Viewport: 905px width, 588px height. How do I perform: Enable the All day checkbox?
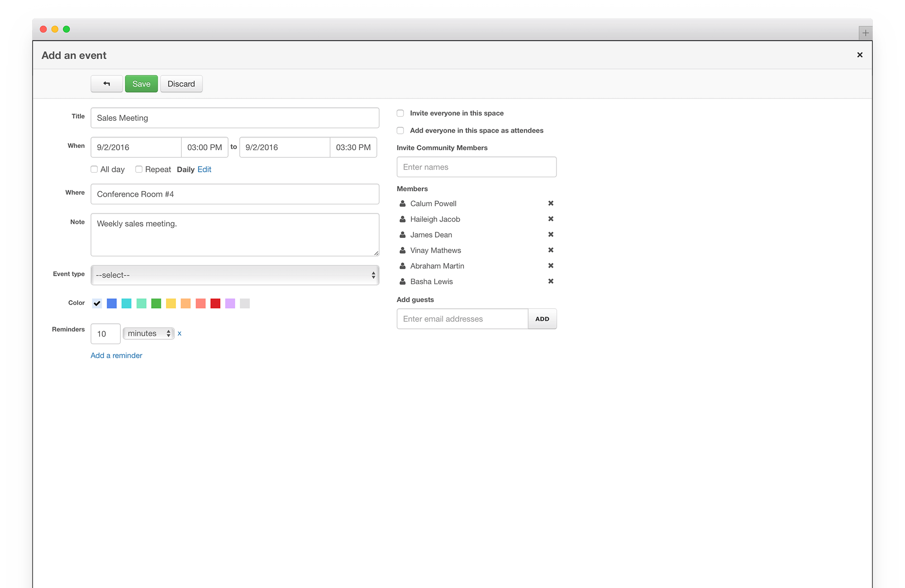(x=94, y=169)
